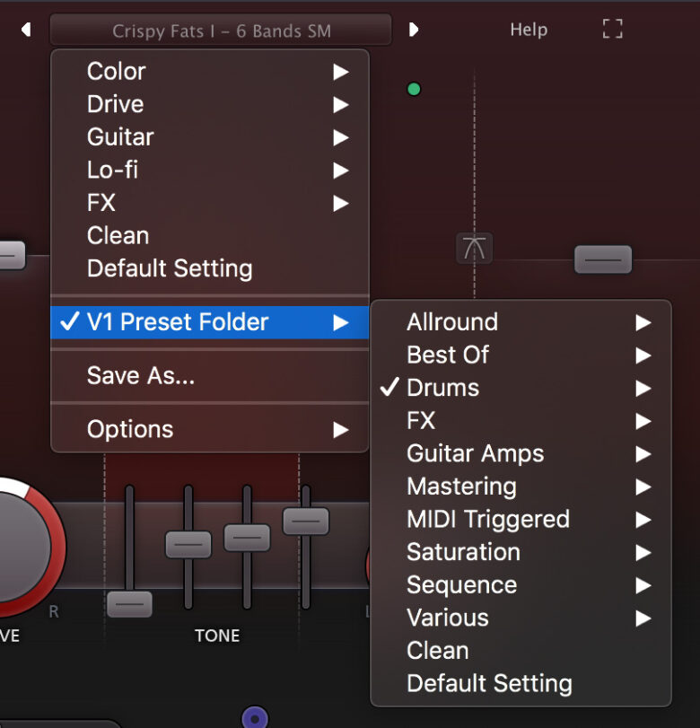Open Sequence preset folder

521,585
